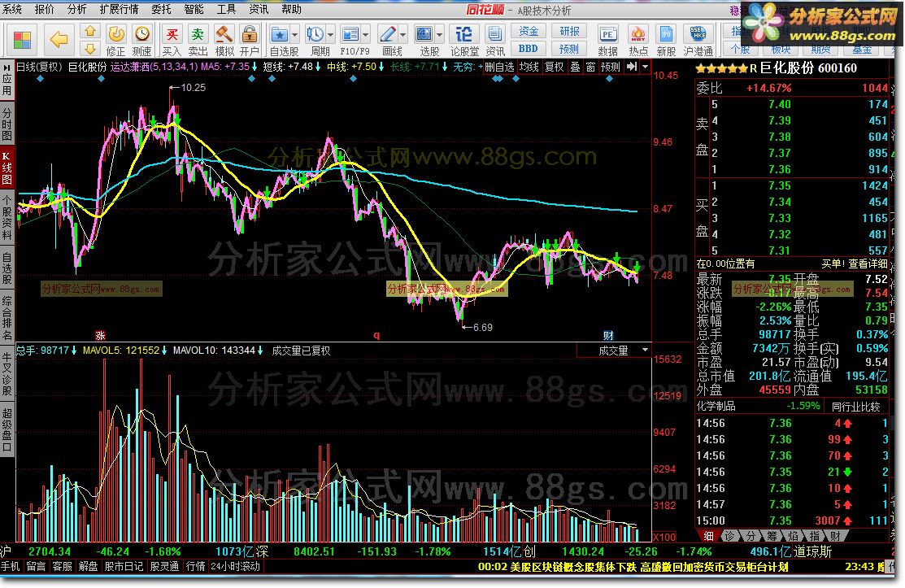The image size is (905, 588).
Task: Expand the F10/F9 dropdown arrow
Action: (x=365, y=35)
